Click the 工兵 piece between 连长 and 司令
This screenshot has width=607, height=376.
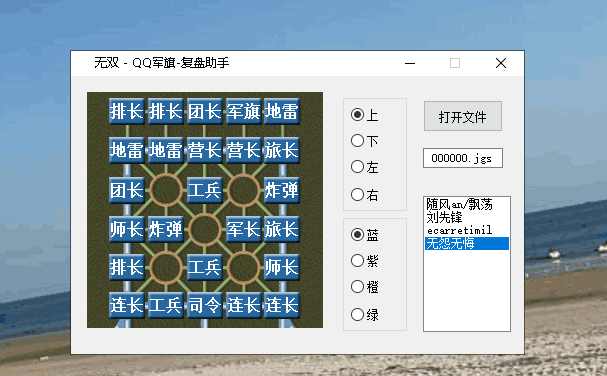pos(166,305)
